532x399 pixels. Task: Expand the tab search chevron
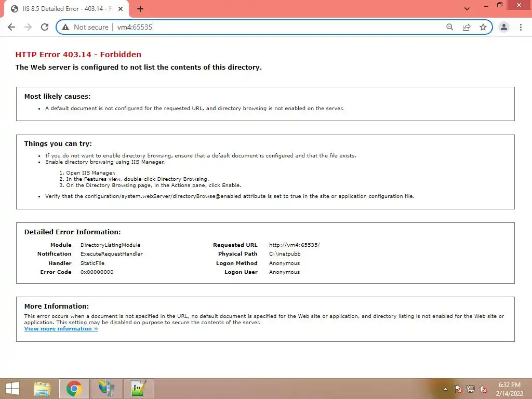467,9
